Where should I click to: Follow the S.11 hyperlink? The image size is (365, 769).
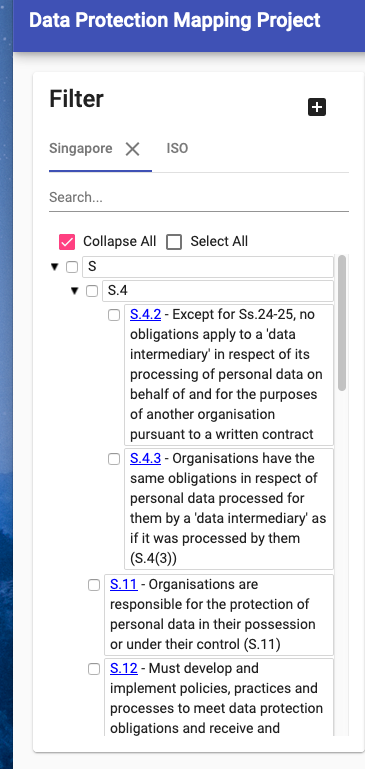coord(124,584)
